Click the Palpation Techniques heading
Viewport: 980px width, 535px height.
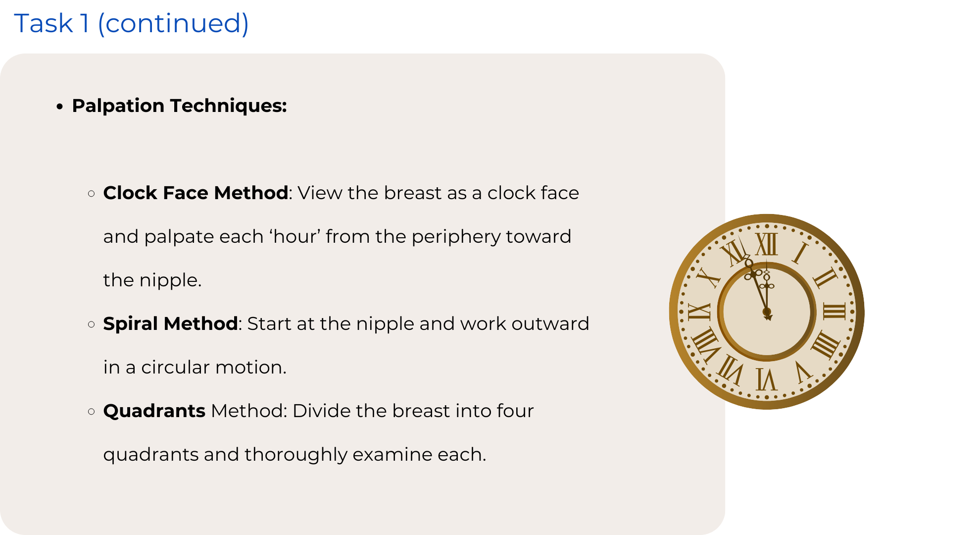pyautogui.click(x=179, y=106)
